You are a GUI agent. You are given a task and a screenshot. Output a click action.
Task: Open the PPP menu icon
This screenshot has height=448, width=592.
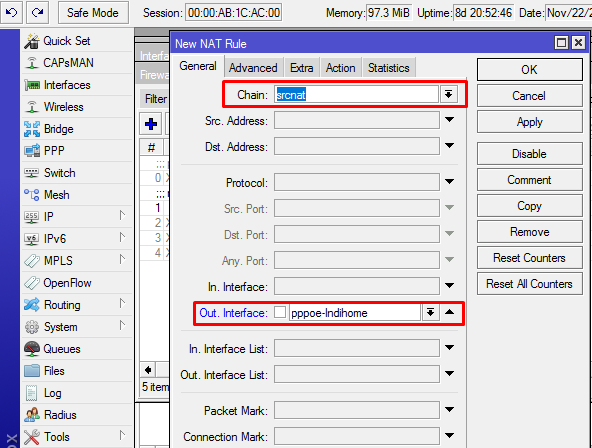[32, 151]
